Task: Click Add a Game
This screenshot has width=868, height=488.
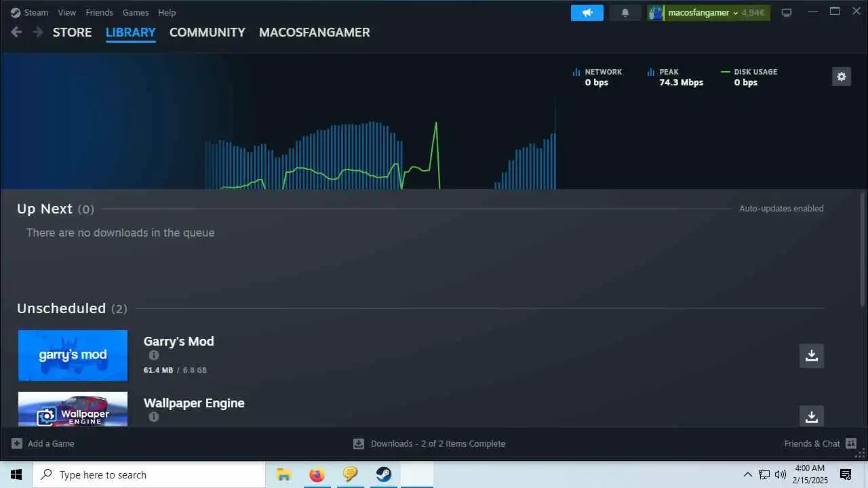Action: (43, 443)
